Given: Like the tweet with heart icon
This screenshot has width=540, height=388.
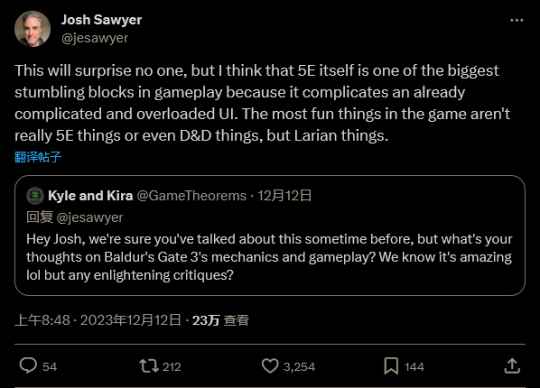Looking at the screenshot, I should (270, 366).
